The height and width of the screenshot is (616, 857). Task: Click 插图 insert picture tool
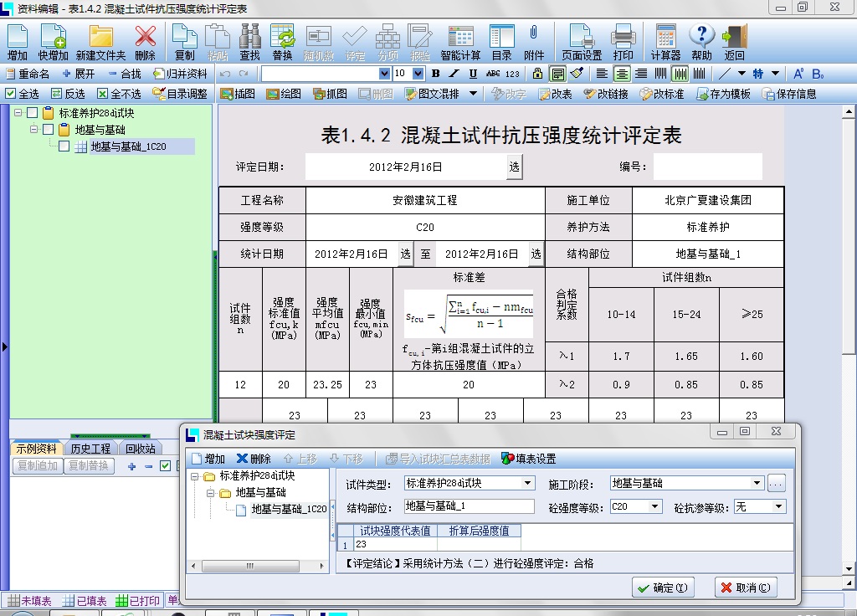coord(238,94)
